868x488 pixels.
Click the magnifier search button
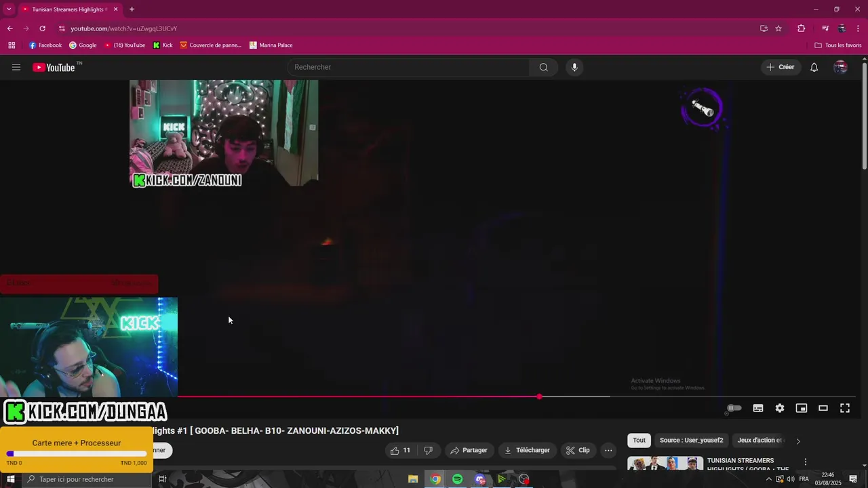tap(544, 67)
